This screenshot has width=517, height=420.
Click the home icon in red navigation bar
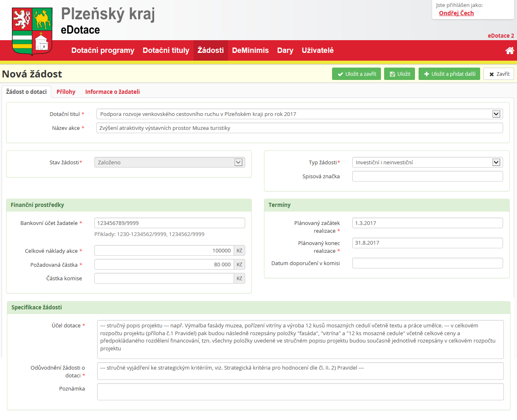coord(510,50)
